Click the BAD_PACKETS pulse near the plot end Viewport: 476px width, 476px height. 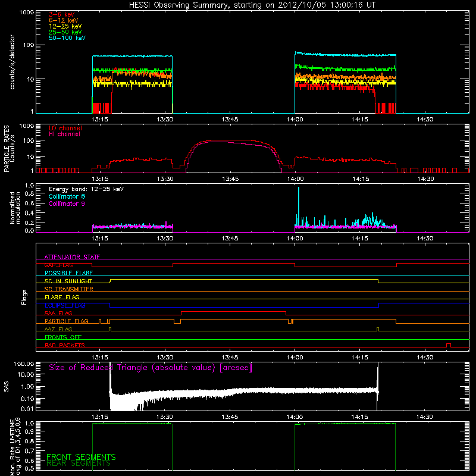(449, 345)
